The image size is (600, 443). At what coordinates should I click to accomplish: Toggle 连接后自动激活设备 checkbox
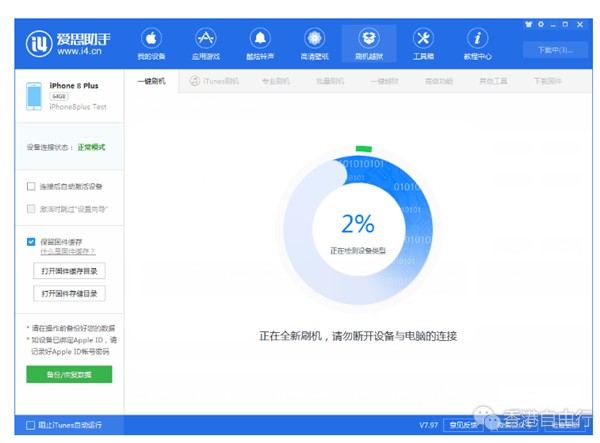(31, 186)
